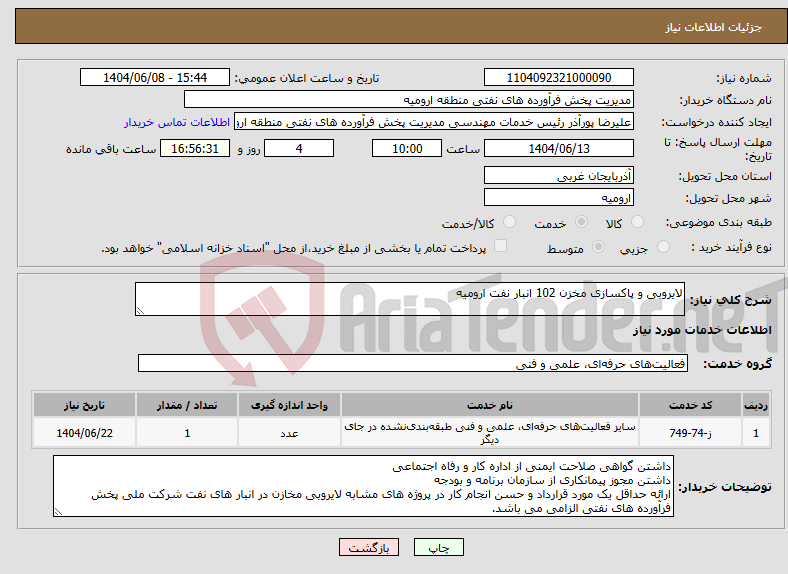Click the quantity cell showing 1

click(187, 433)
